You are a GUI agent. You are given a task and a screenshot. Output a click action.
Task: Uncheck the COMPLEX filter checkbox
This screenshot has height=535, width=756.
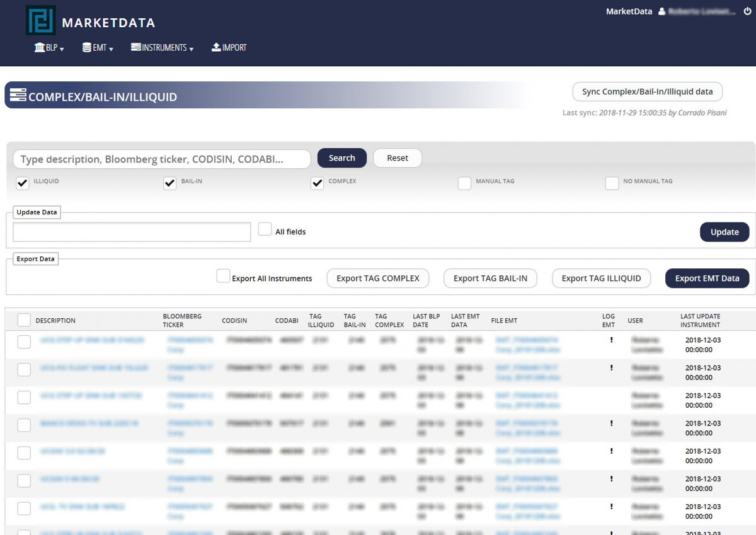pos(318,183)
